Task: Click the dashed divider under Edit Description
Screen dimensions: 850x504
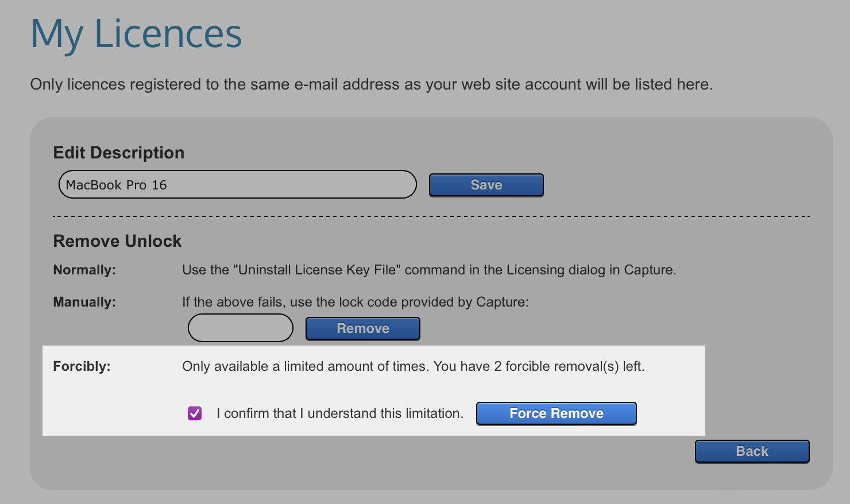Action: click(x=431, y=216)
